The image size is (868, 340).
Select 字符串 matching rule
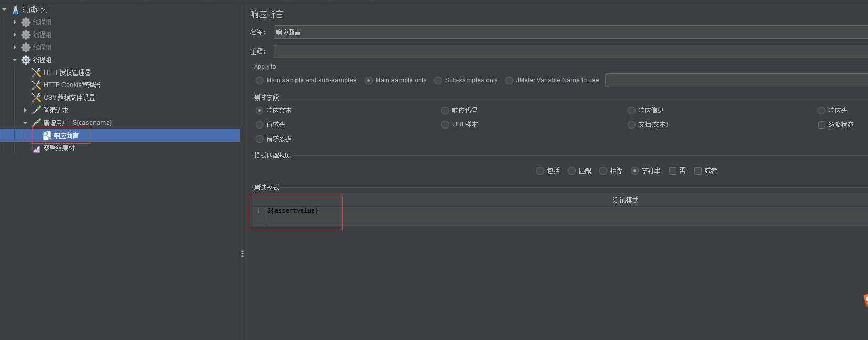(x=634, y=171)
